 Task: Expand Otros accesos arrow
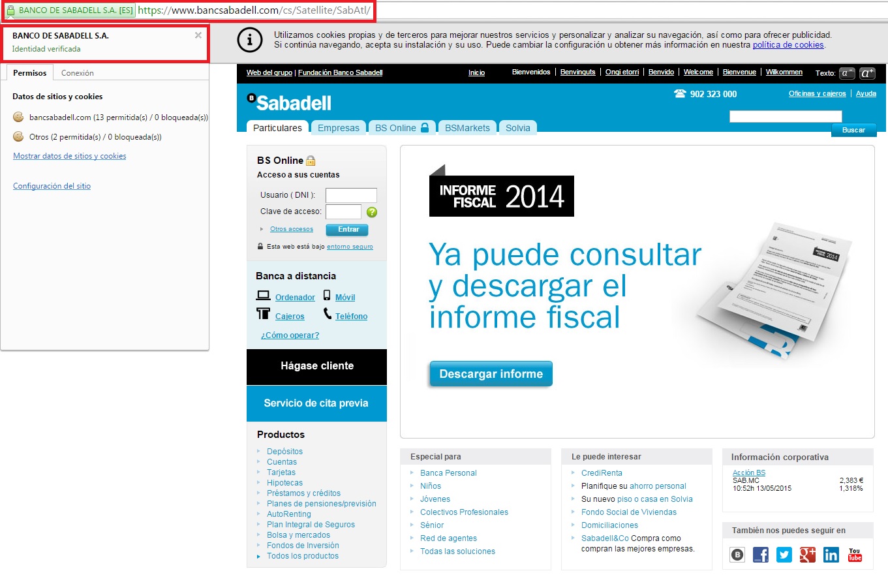[262, 229]
